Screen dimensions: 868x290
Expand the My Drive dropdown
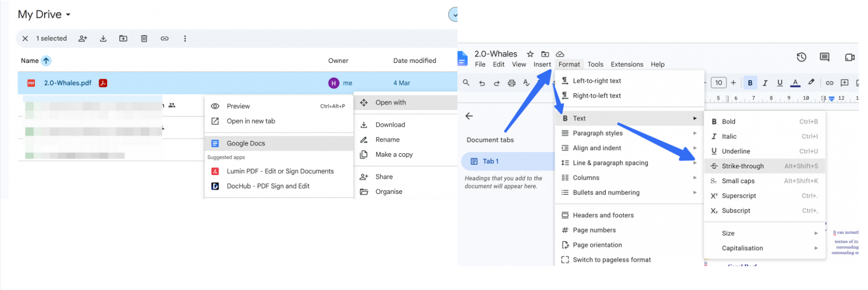(x=68, y=15)
